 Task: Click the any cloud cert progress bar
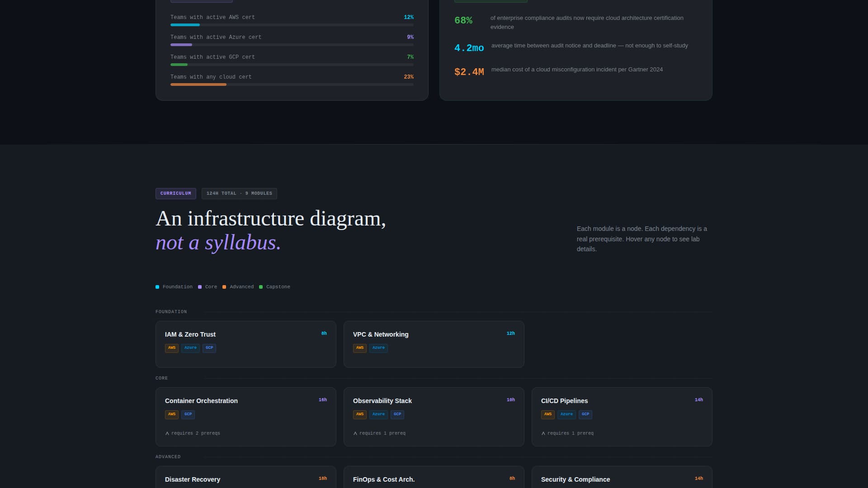coord(292,84)
